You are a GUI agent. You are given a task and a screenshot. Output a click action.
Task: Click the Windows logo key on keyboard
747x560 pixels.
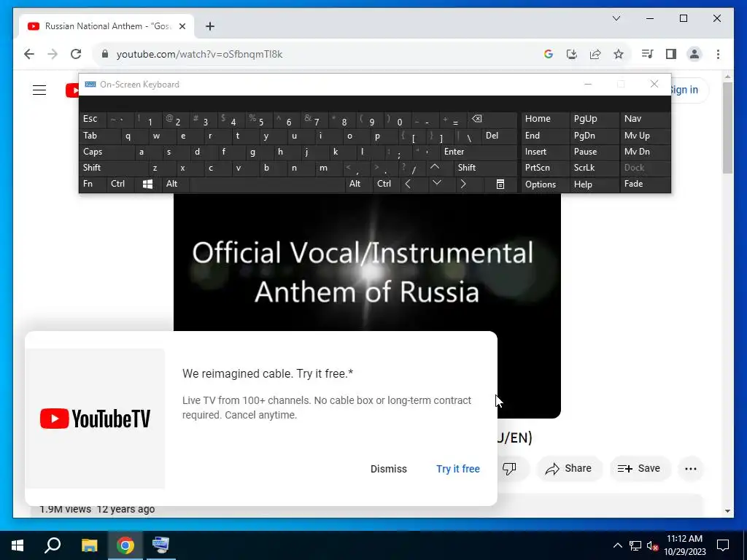147,184
